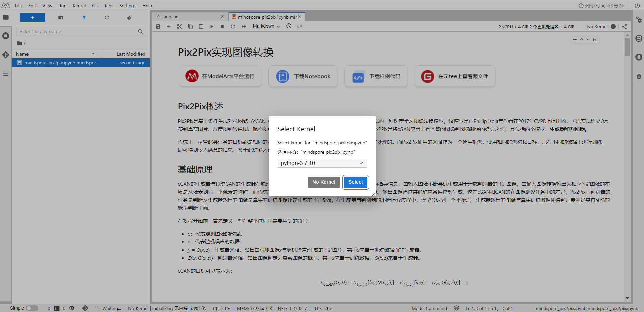
Task: Show the Table of Contents panel
Action: (x=5, y=74)
